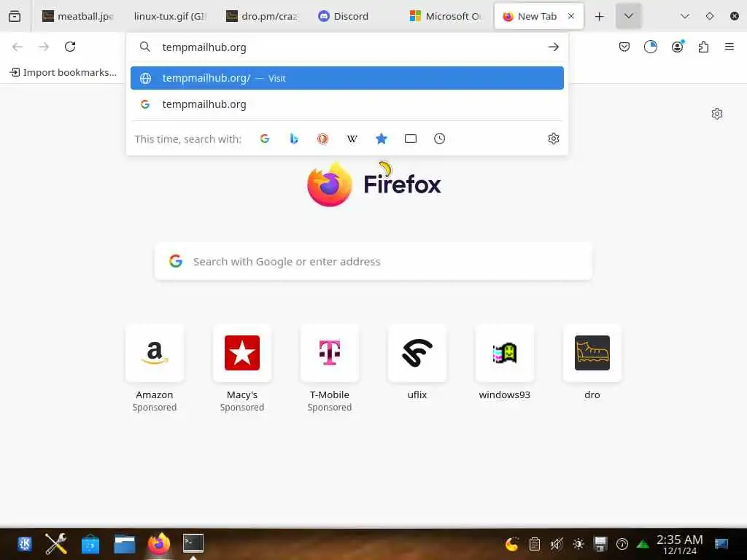Toggle the muted volume tray icon
Image resolution: width=747 pixels, height=560 pixels.
[x=556, y=543]
